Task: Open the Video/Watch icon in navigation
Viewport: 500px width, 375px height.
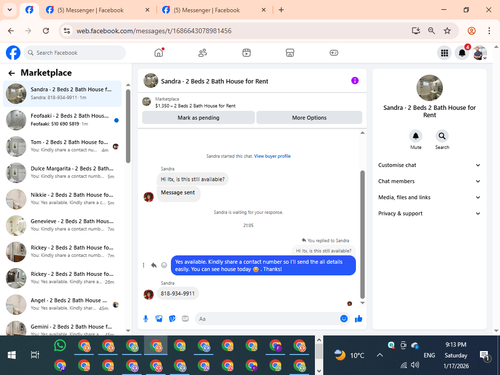Action: point(246,53)
